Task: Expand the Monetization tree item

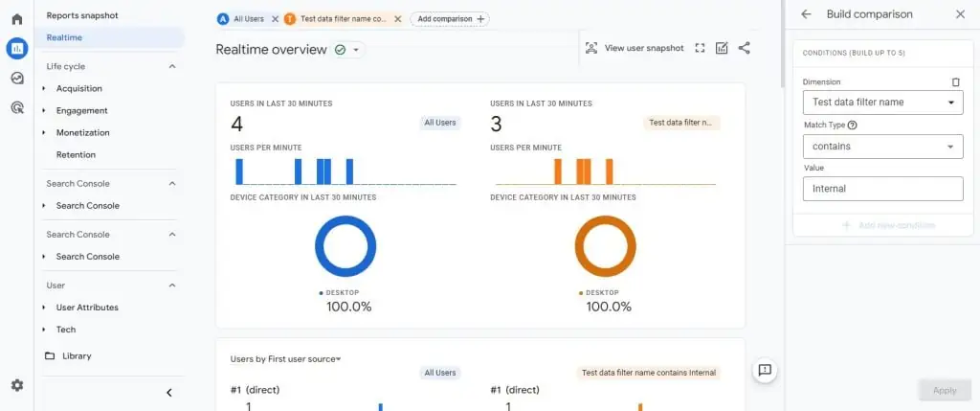Action: (44, 132)
